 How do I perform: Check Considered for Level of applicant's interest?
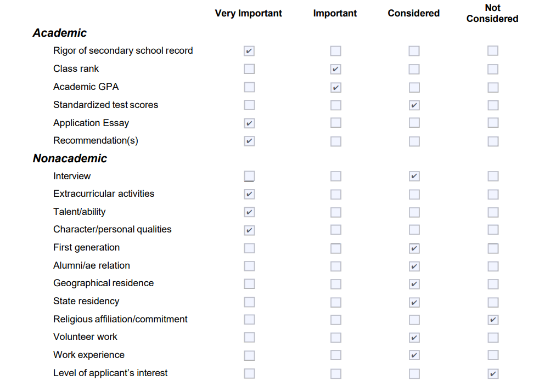(x=414, y=373)
